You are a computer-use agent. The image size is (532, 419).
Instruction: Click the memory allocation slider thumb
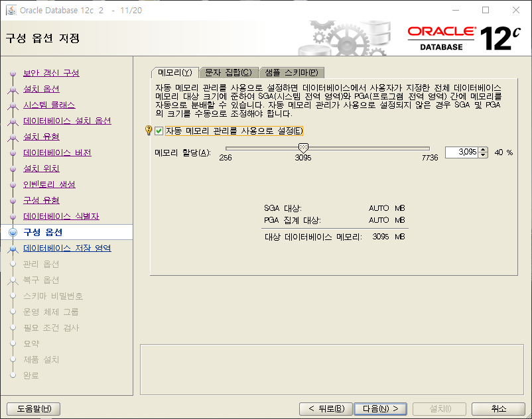tap(303, 147)
